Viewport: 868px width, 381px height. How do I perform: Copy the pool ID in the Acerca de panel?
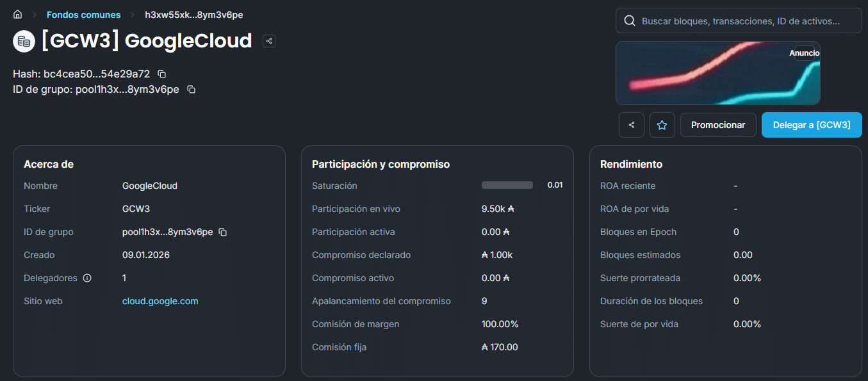(222, 232)
